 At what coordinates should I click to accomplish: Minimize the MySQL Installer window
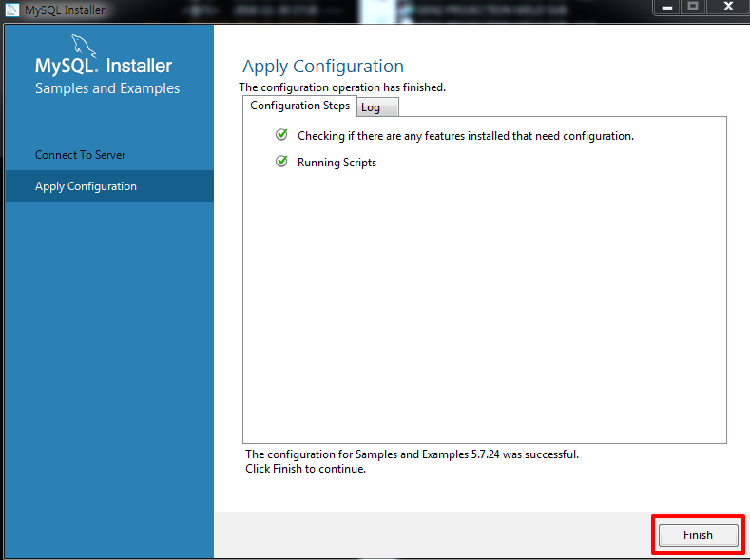667,7
